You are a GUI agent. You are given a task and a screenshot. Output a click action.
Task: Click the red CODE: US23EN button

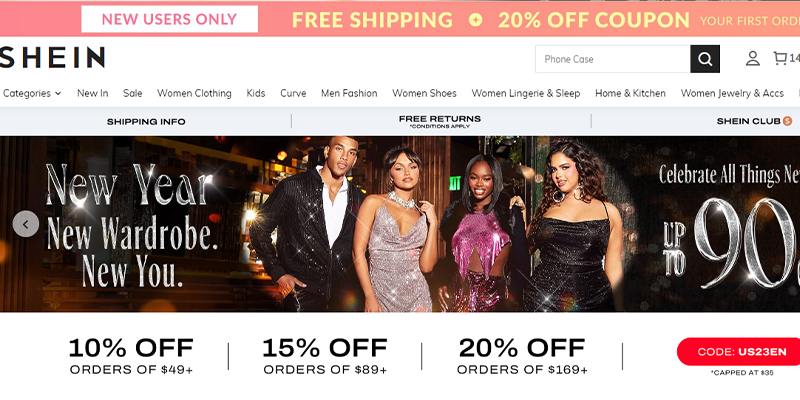click(739, 352)
